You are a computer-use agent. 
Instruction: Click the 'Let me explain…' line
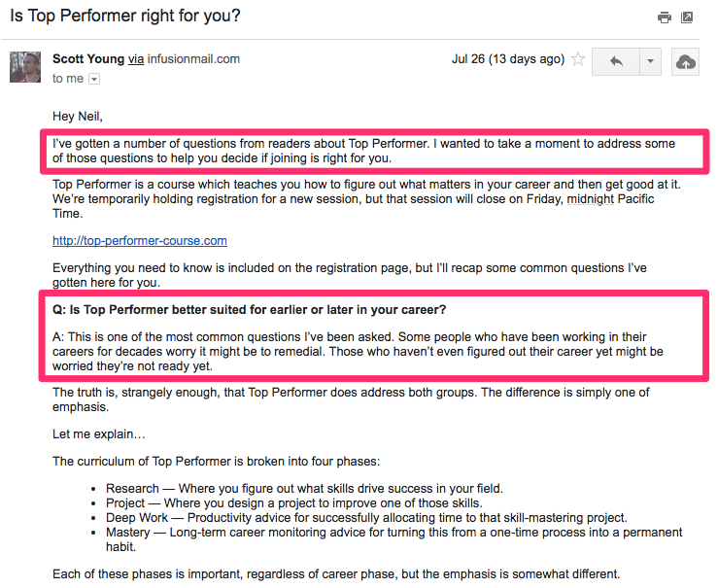pyautogui.click(x=99, y=433)
